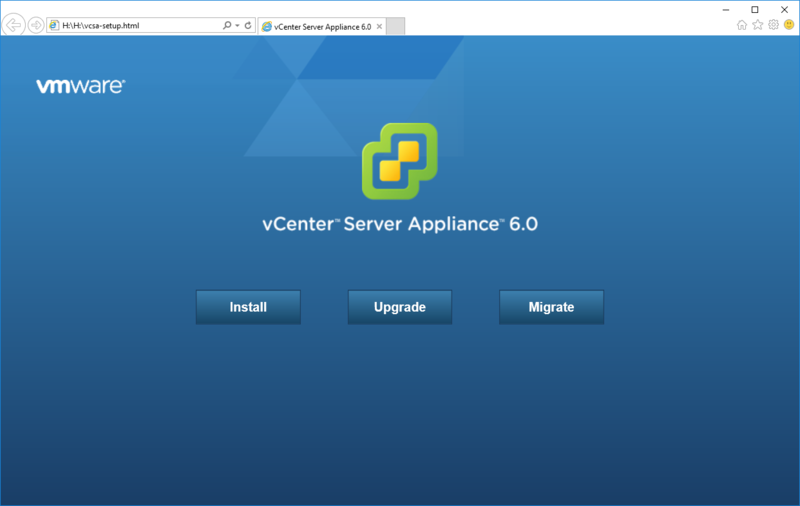This screenshot has height=506, width=800.
Task: Open the address bar dropdown arrow
Action: click(x=237, y=26)
